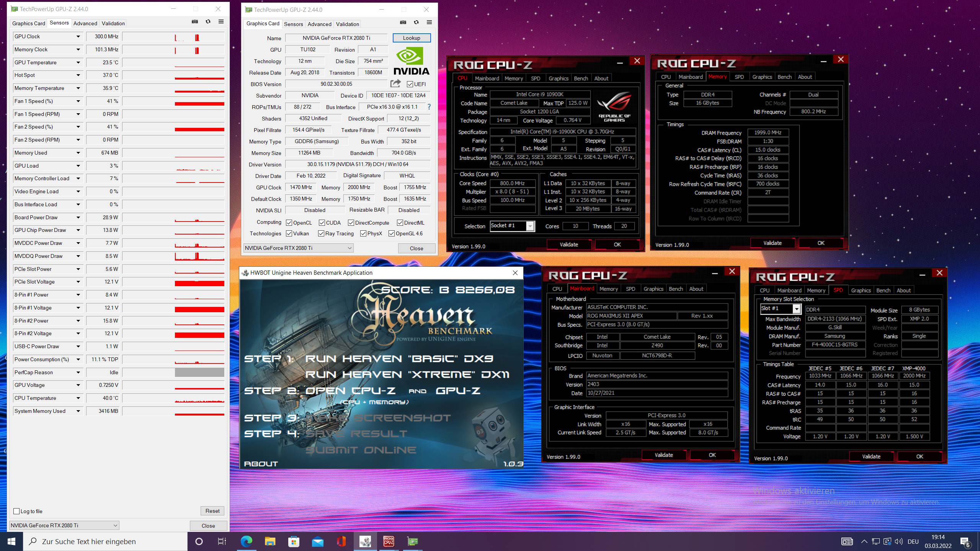Image resolution: width=980 pixels, height=551 pixels.
Task: Toggle UEFI checkbox
Action: click(x=410, y=84)
